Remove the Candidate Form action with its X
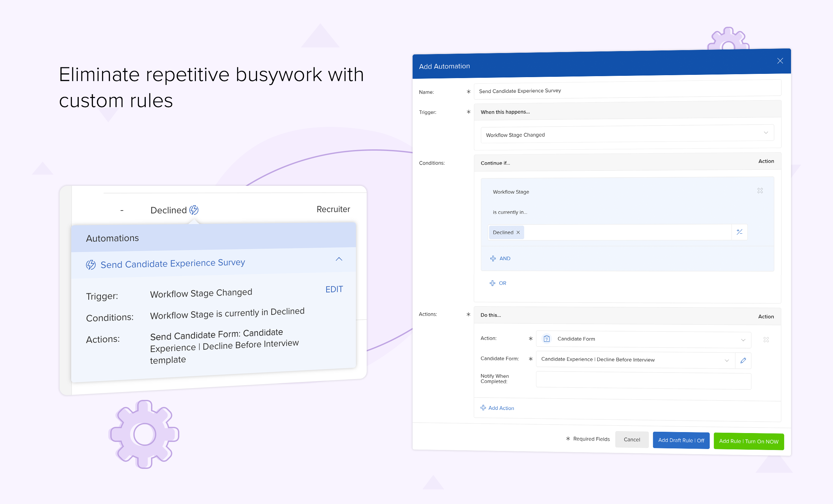 (766, 340)
